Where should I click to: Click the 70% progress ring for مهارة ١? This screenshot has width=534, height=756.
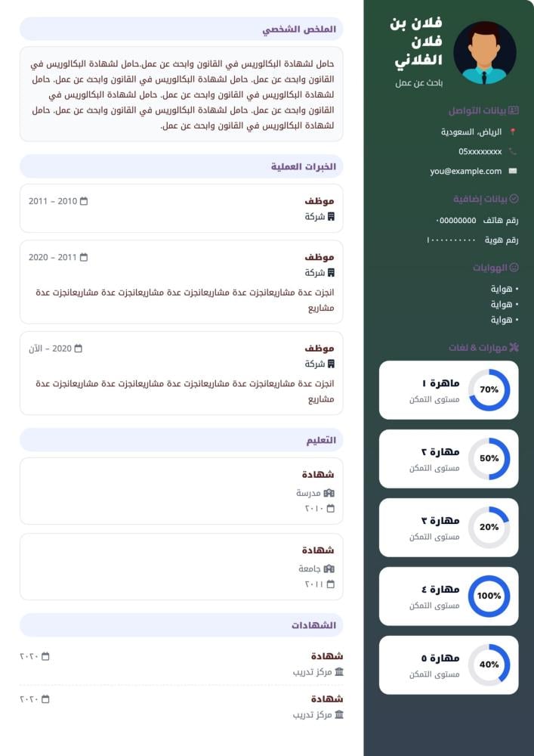pos(489,390)
